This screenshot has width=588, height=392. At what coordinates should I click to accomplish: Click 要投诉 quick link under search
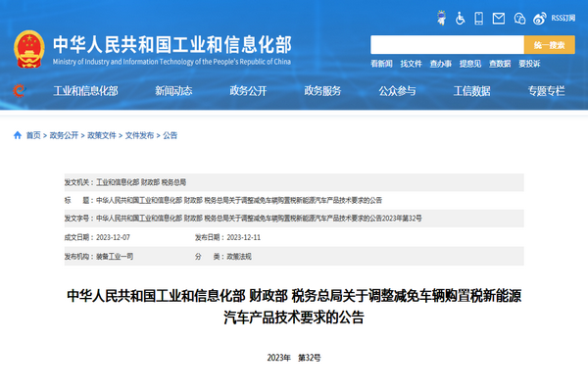(529, 64)
